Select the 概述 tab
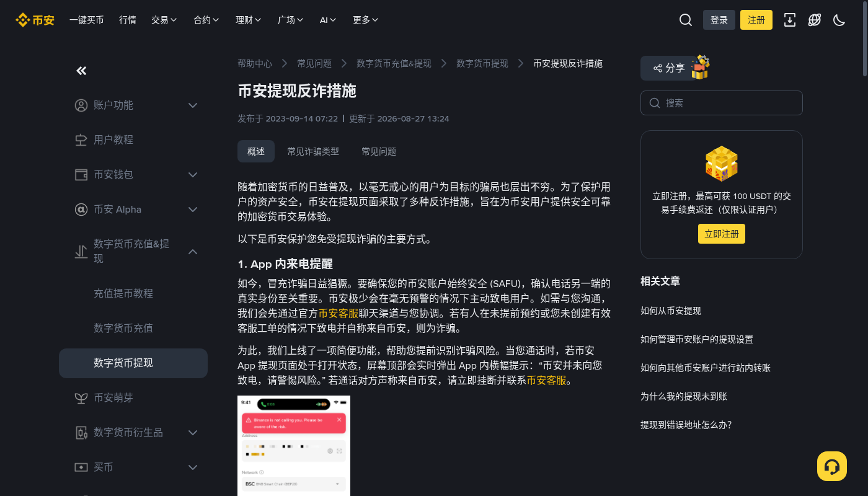868x496 pixels. (x=256, y=151)
